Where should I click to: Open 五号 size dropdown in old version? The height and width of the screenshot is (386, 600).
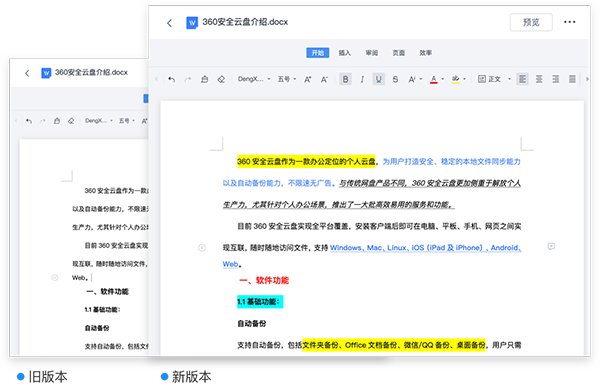click(127, 121)
